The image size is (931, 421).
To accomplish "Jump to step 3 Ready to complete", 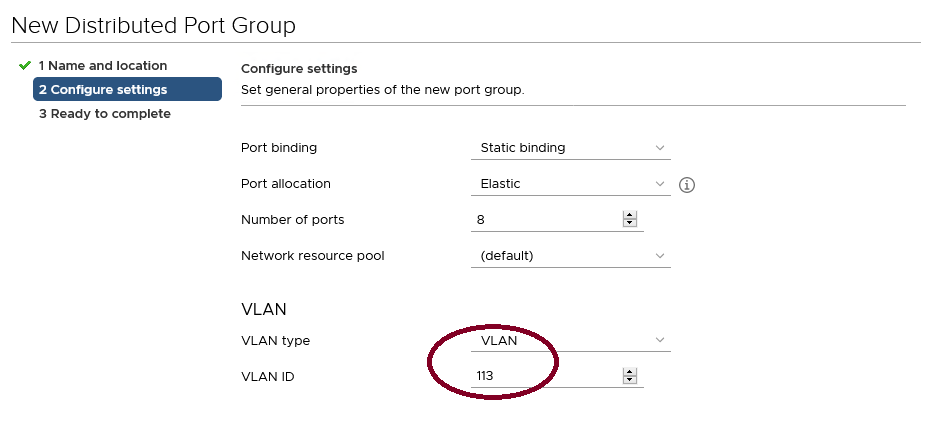I will point(104,114).
